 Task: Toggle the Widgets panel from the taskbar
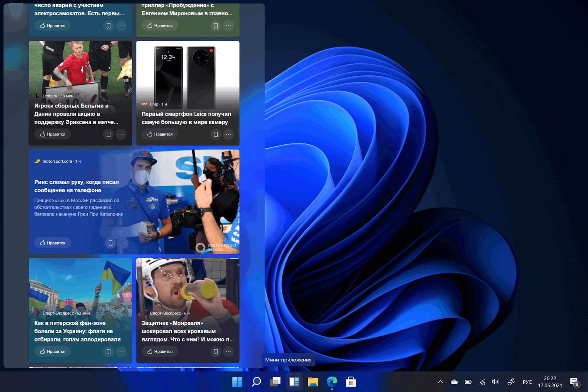tap(294, 382)
